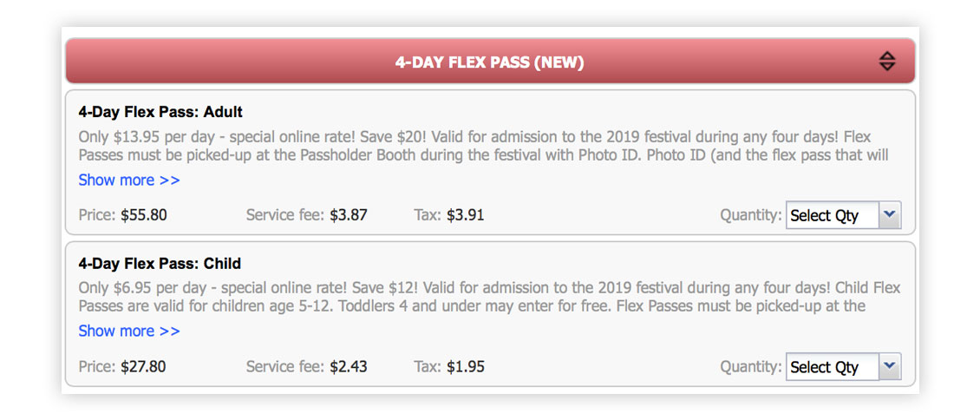Show more of the Adult Flex Pass description
980x420 pixels.
[128, 180]
